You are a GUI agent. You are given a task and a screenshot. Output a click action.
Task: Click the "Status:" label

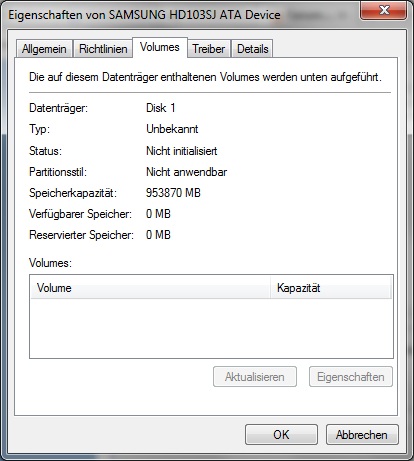45,151
